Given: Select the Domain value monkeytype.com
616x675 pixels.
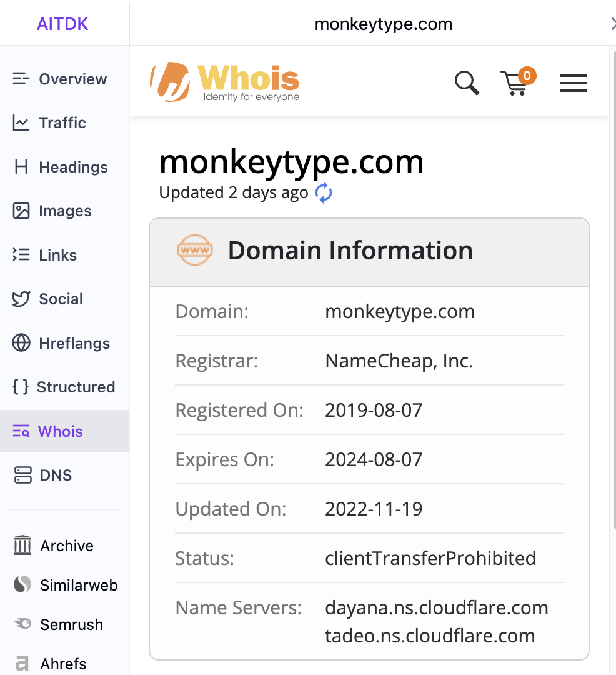Looking at the screenshot, I should tap(400, 312).
